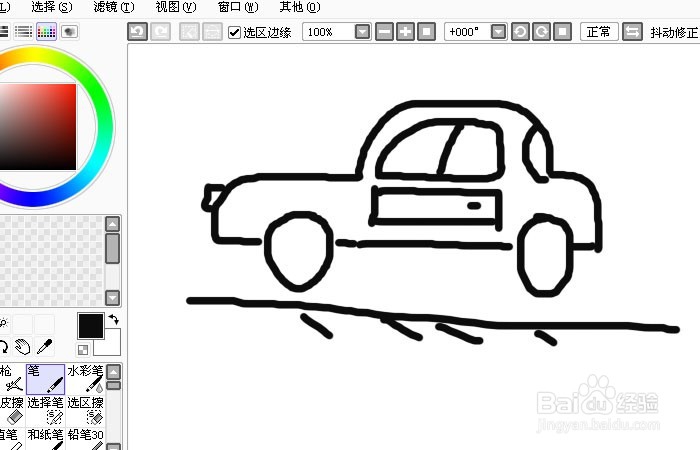Screen dimensions: 700x450
Task: Reset zoom using square button after plus
Action: click(x=426, y=32)
